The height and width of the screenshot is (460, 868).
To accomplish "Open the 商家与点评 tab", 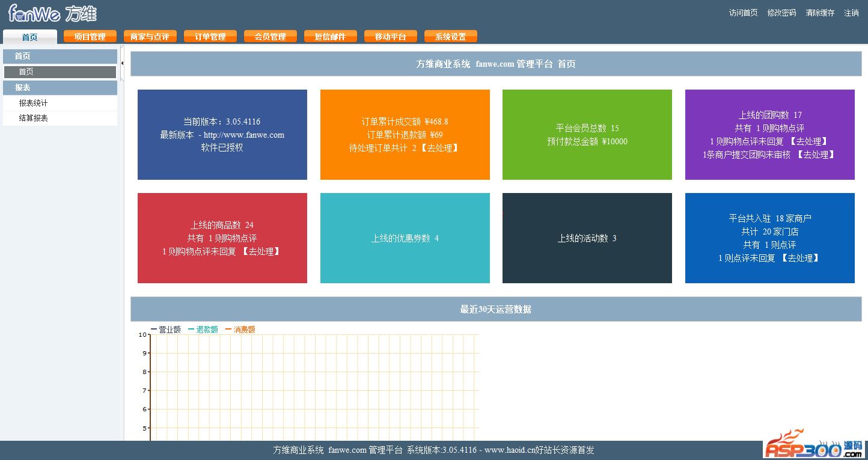I will [150, 37].
